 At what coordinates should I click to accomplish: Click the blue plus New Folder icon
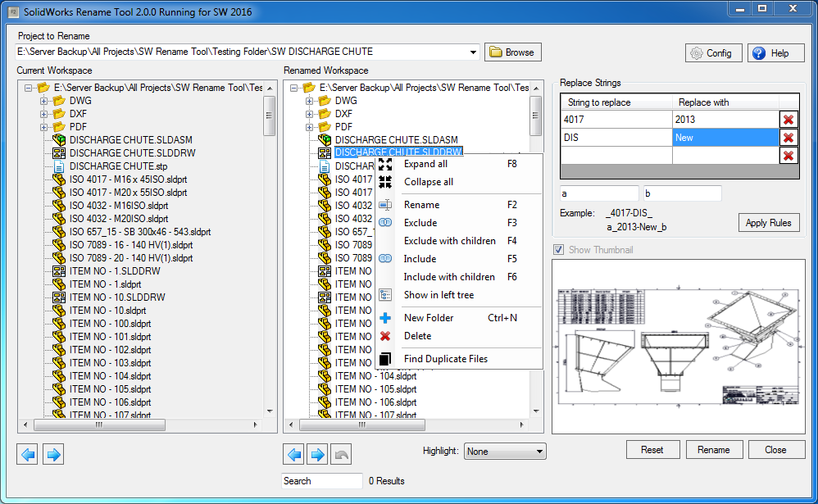(385, 318)
